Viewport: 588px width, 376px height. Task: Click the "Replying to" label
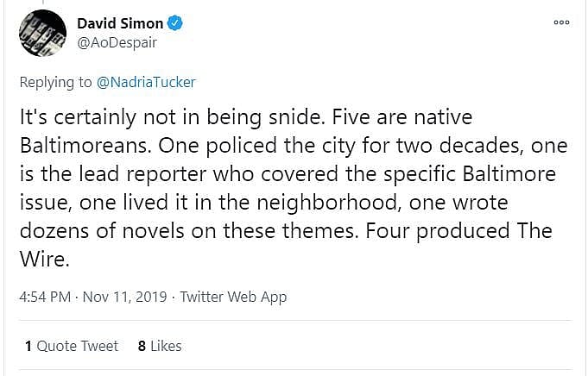(x=57, y=82)
